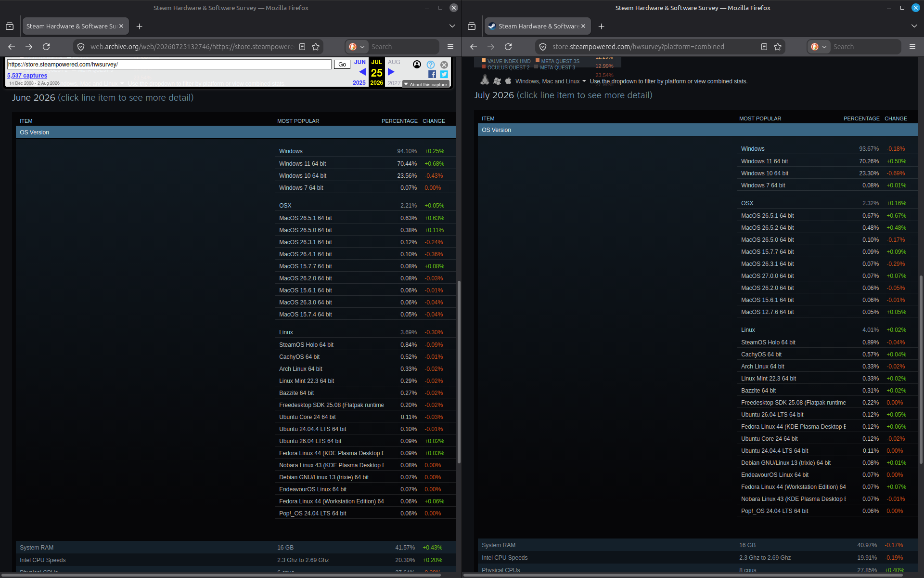Viewport: 924px width, 578px height.
Task: Jump to the previous Wayback capture arrow
Action: (362, 72)
